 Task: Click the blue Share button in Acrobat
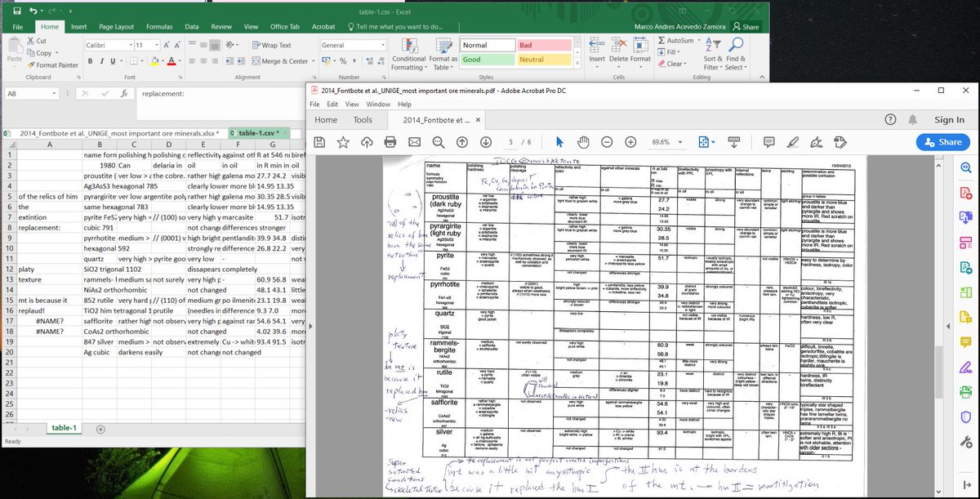(941, 141)
